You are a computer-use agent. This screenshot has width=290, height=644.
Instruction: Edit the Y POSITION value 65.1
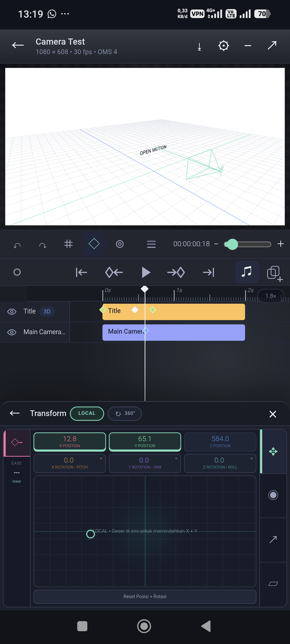(x=145, y=441)
